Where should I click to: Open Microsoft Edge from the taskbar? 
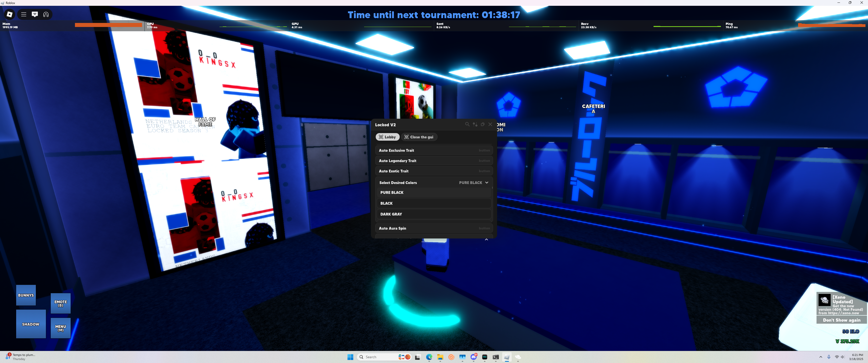point(429,357)
